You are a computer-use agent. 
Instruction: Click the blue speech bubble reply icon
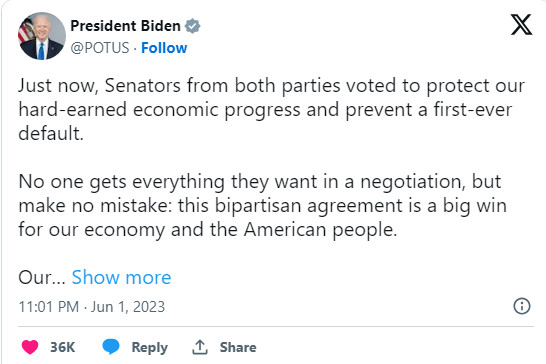pyautogui.click(x=111, y=347)
